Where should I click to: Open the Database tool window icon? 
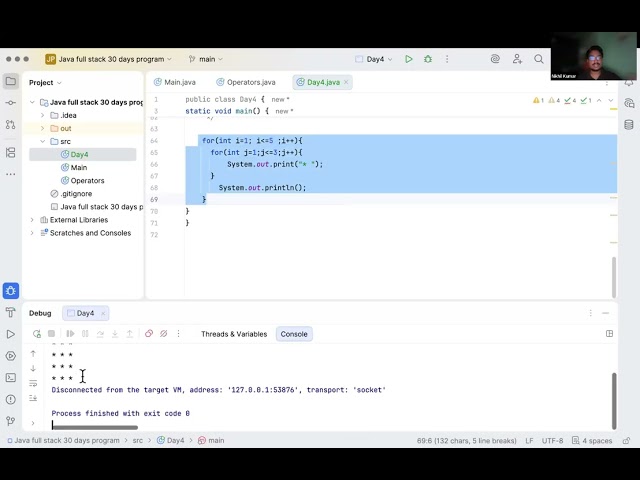(629, 124)
